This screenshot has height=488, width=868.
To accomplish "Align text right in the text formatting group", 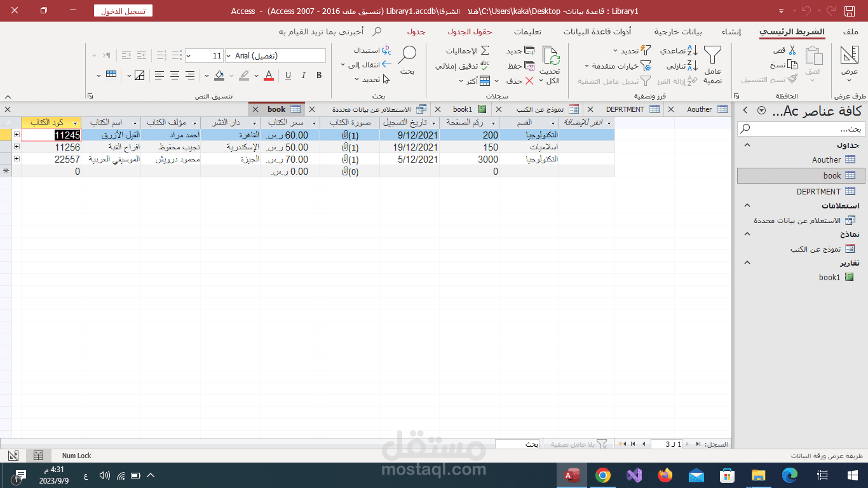I will (x=190, y=76).
